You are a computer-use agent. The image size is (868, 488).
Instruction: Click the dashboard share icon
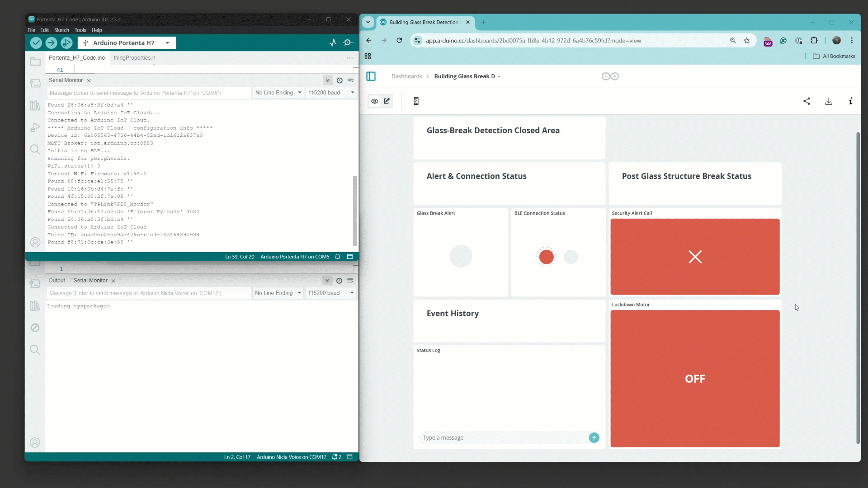(807, 101)
